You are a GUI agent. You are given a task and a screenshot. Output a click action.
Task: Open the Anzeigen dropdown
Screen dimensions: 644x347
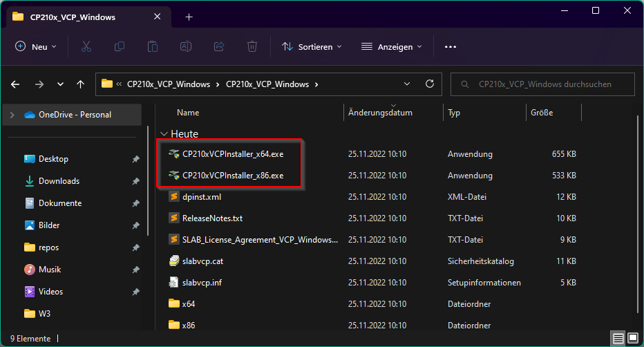tap(391, 47)
